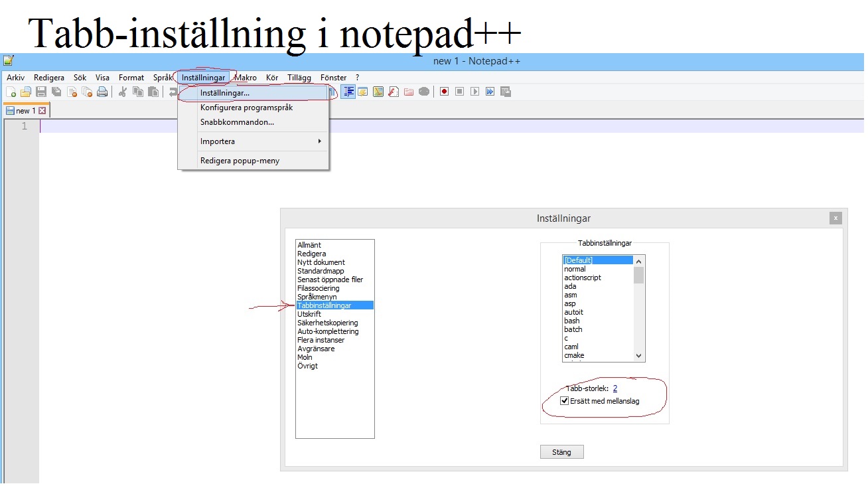Open the Function List toolbar icon

tap(394, 92)
